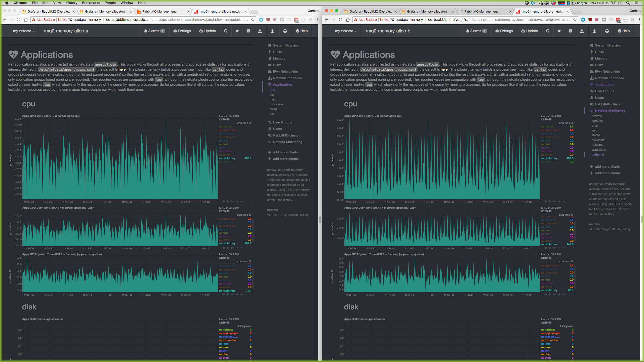644x362 pixels.
Task: Expand Netdata Monitoring in left sidebar
Action: (x=288, y=142)
